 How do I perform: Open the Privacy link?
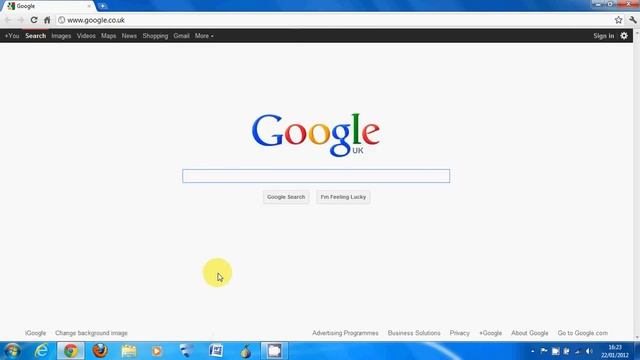tap(460, 333)
